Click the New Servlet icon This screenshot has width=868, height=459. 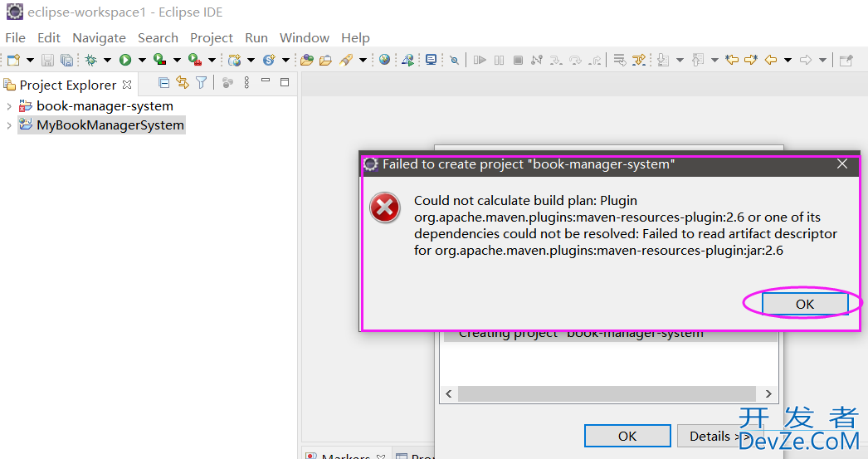269,60
